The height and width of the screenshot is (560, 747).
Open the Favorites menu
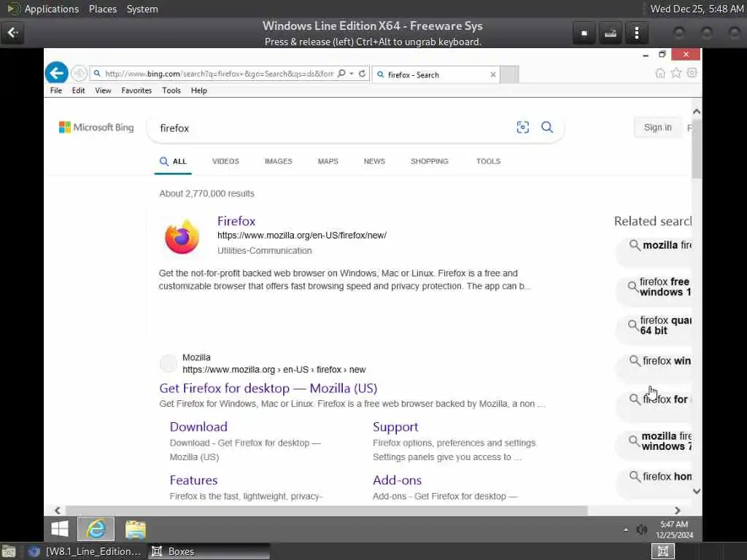136,90
